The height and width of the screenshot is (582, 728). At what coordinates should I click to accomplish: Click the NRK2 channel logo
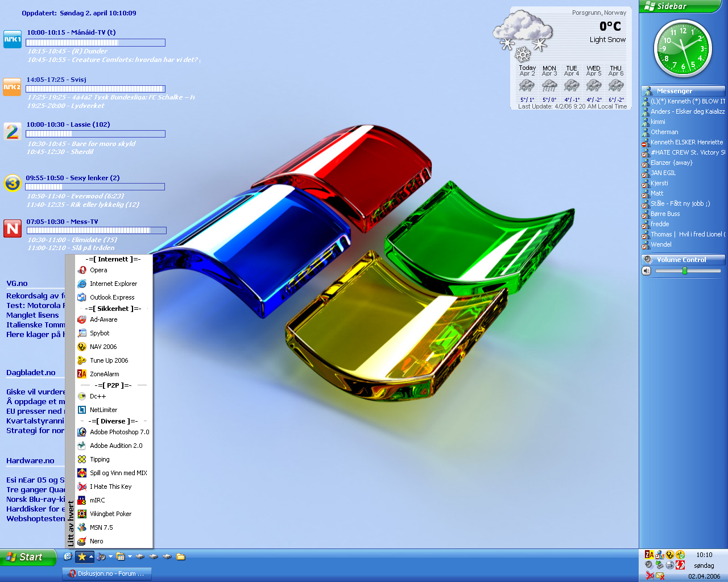coord(13,87)
